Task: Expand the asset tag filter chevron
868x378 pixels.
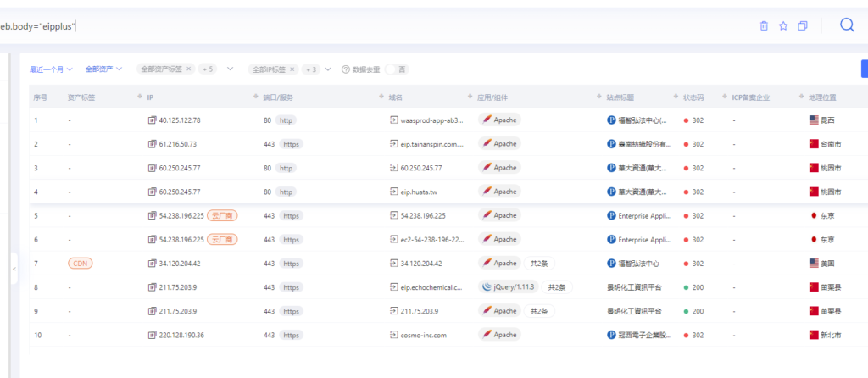Action: [231, 69]
